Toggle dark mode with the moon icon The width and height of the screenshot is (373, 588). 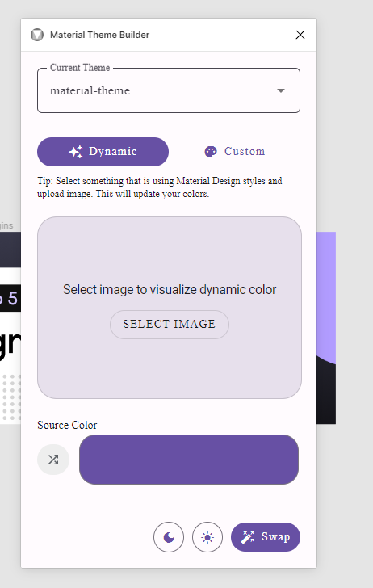point(169,537)
